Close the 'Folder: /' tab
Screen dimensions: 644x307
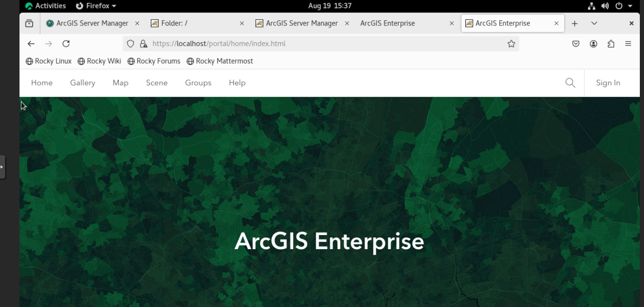tap(242, 23)
